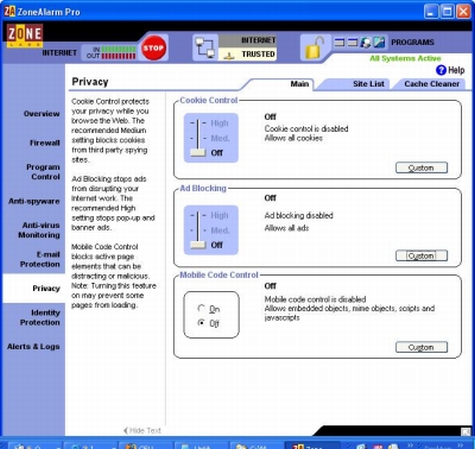475x449 pixels.
Task: Click the IN/OUT traffic meter bars
Action: click(118, 53)
